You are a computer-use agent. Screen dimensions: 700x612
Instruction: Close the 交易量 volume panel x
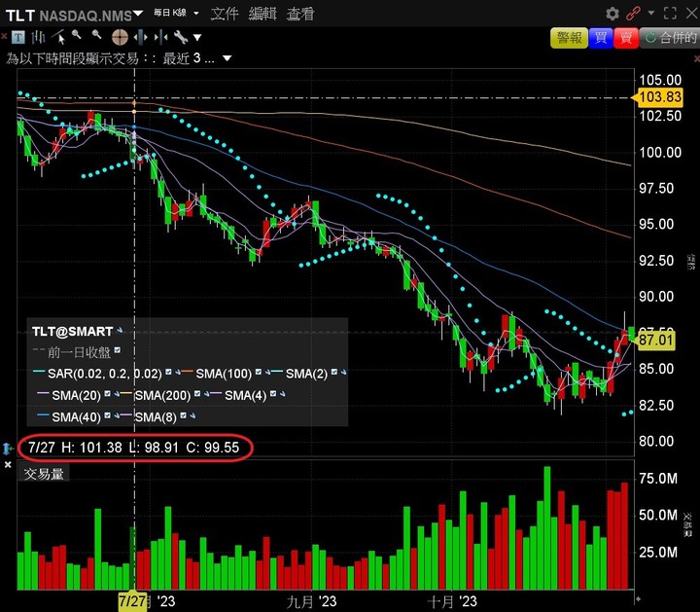pos(8,465)
